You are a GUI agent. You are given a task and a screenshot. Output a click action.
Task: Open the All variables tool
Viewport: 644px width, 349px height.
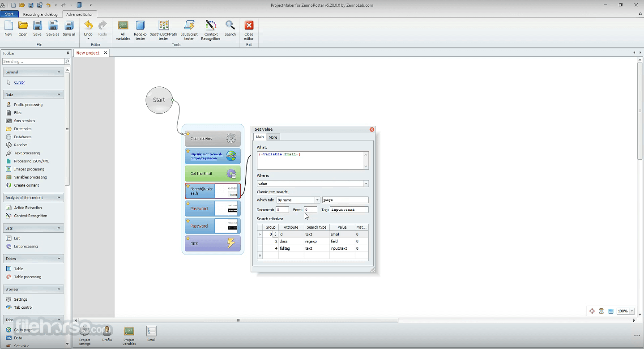[x=123, y=30]
